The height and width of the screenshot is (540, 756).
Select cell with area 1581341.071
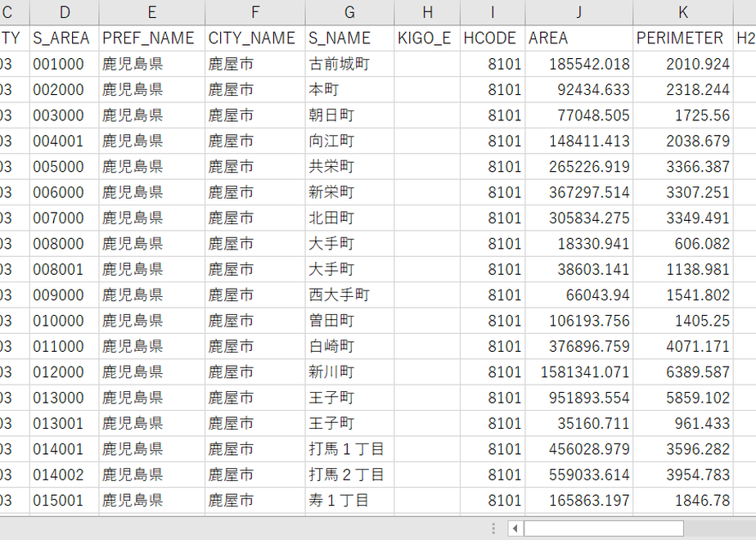pos(579,372)
